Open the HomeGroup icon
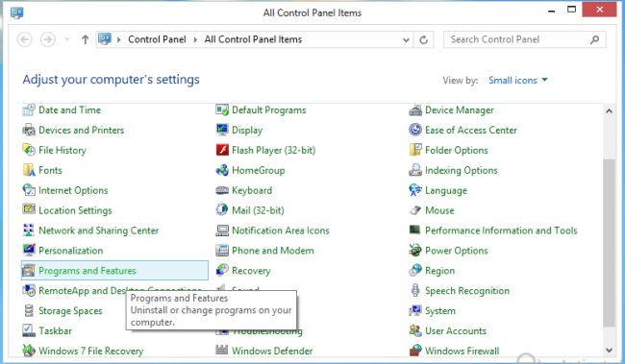Screen dimensions: 625x364 pos(222,170)
